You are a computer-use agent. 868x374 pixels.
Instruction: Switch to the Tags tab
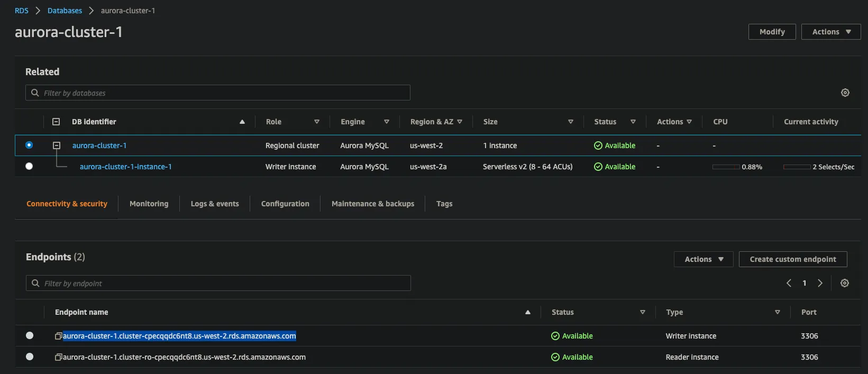tap(444, 204)
